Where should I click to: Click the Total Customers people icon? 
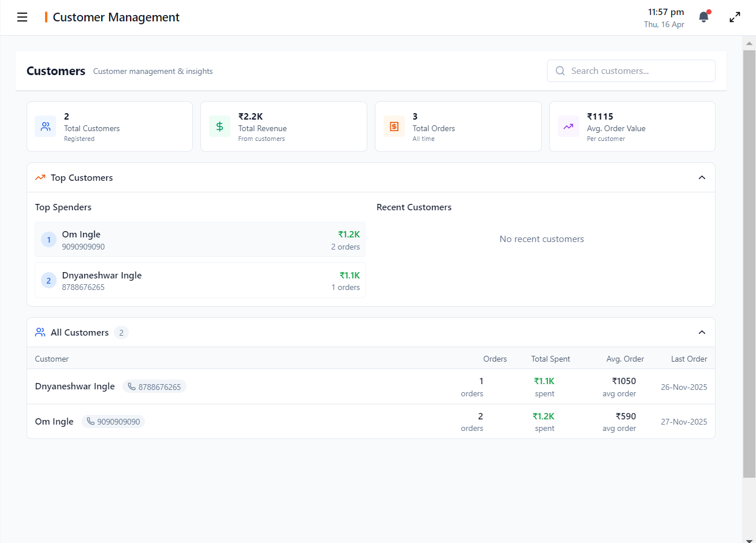tap(46, 127)
